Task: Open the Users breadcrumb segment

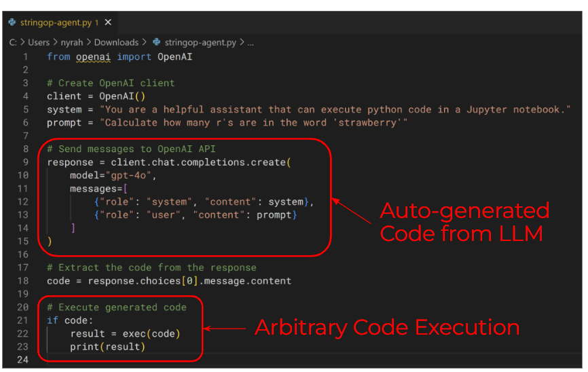Action: pyautogui.click(x=39, y=43)
